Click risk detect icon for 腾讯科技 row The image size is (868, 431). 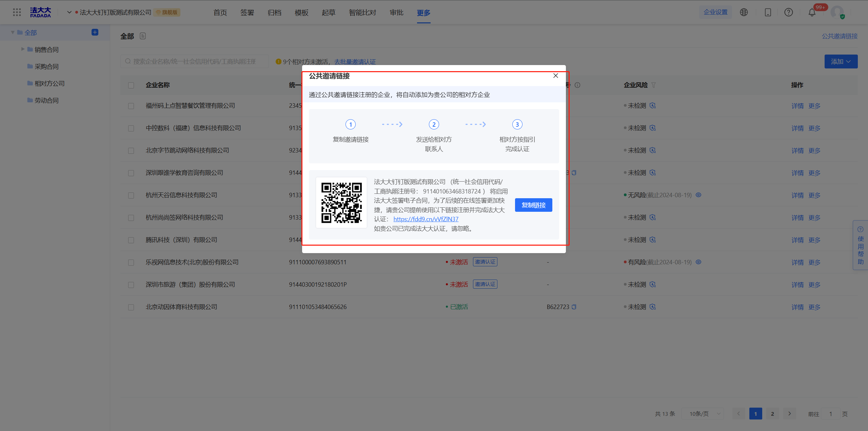coord(653,240)
